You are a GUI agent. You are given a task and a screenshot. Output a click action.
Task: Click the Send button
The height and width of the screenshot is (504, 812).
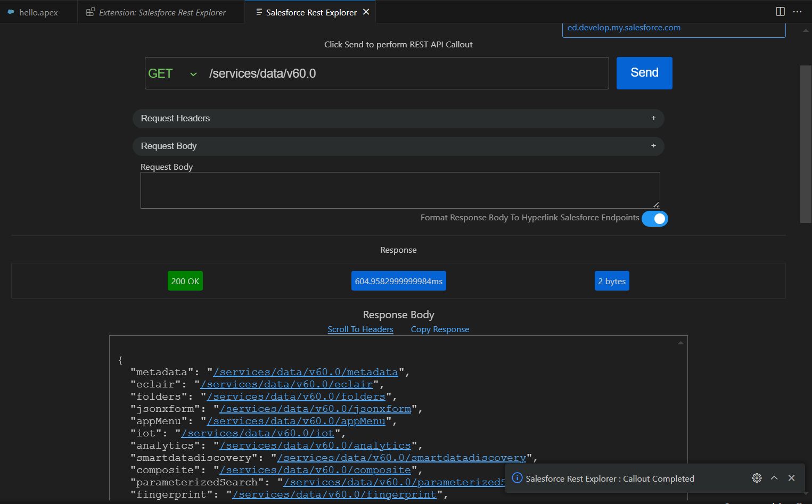tap(644, 73)
